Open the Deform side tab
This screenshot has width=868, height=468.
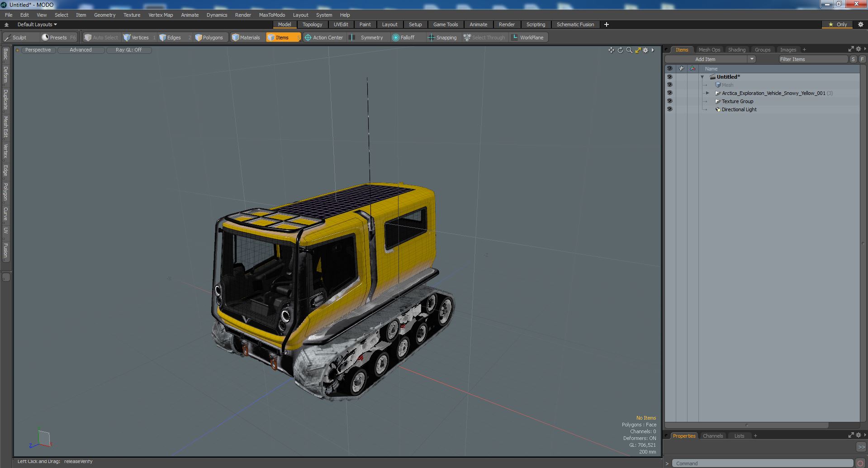coord(6,75)
